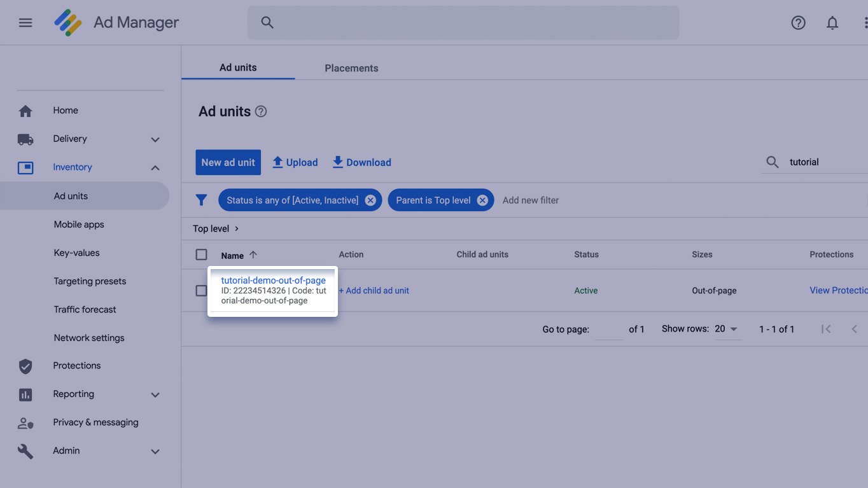The height and width of the screenshot is (488, 868).
Task: Open the Show rows dropdown
Action: click(728, 329)
